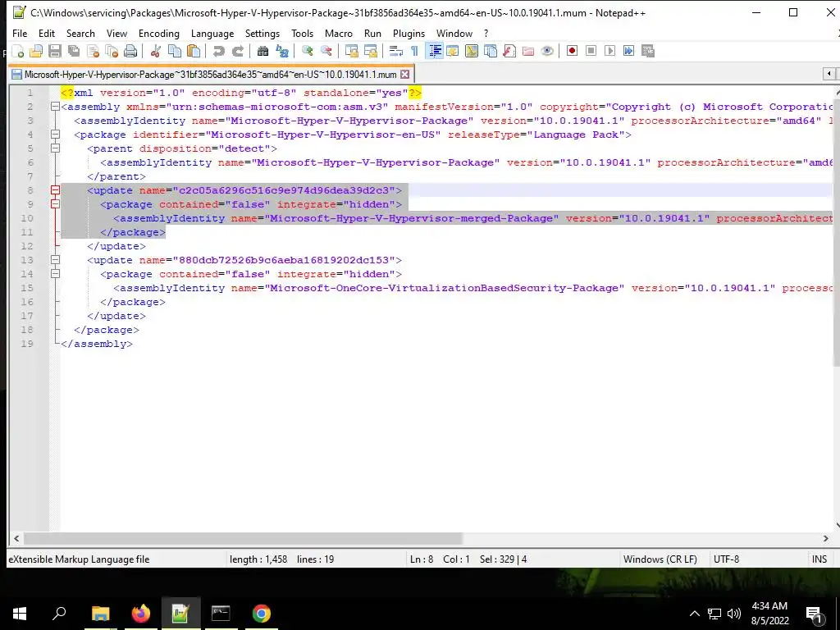Toggle Show Indent Guide button
The width and height of the screenshot is (840, 630).
pos(434,51)
